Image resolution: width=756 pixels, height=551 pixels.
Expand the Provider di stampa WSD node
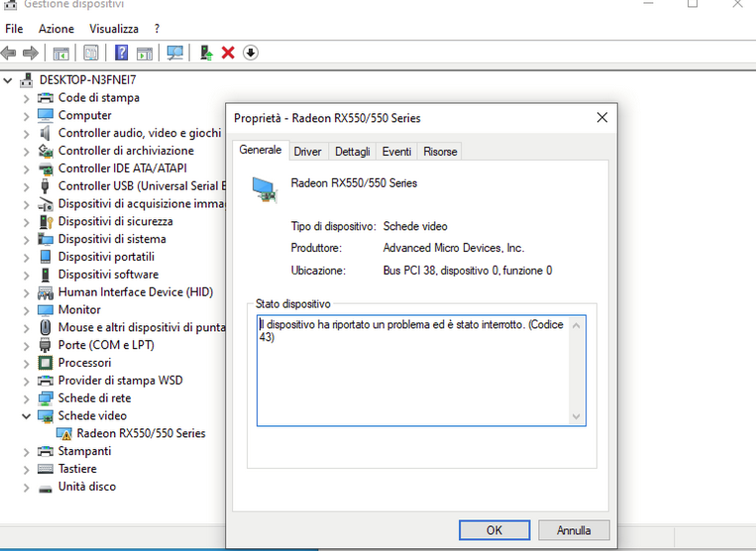(x=26, y=381)
